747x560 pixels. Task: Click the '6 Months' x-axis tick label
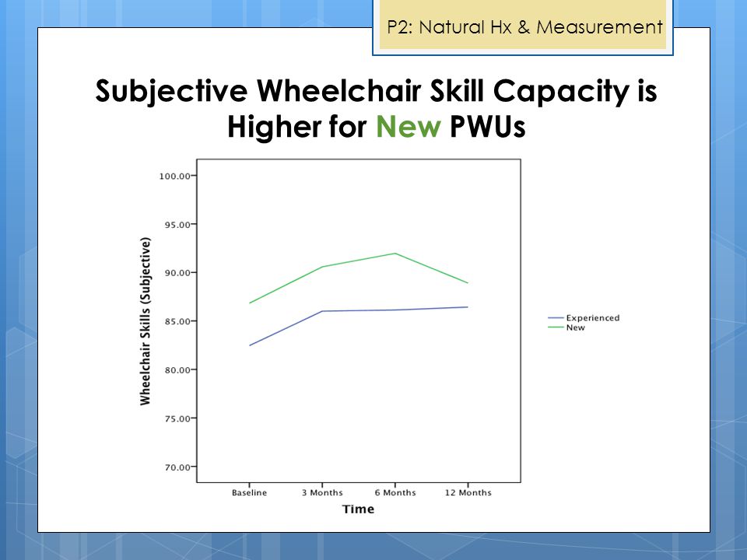395,493
